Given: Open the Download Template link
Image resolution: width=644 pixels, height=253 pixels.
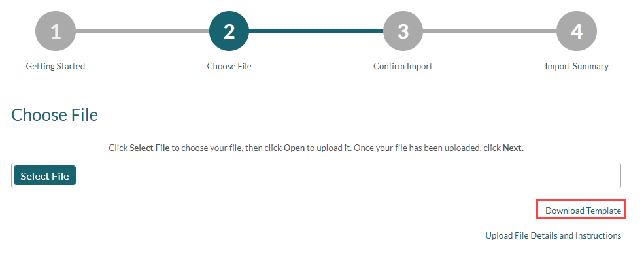Looking at the screenshot, I should (x=583, y=211).
